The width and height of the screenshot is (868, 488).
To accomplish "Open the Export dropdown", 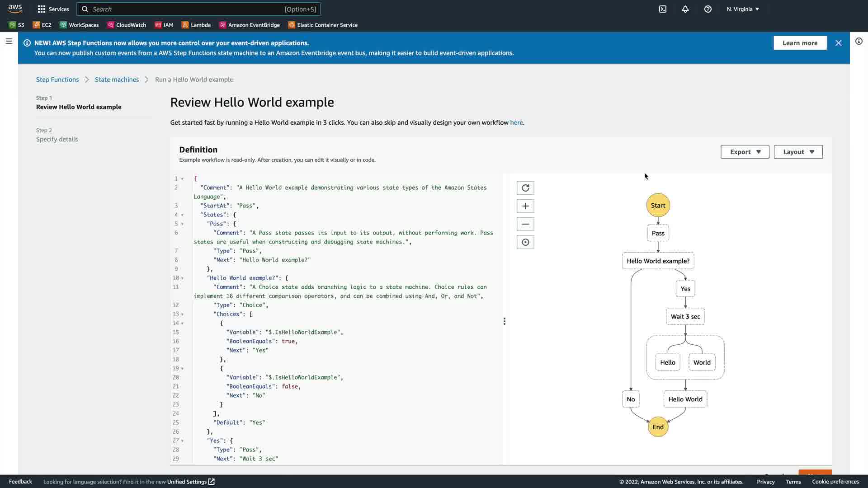I will (x=745, y=152).
